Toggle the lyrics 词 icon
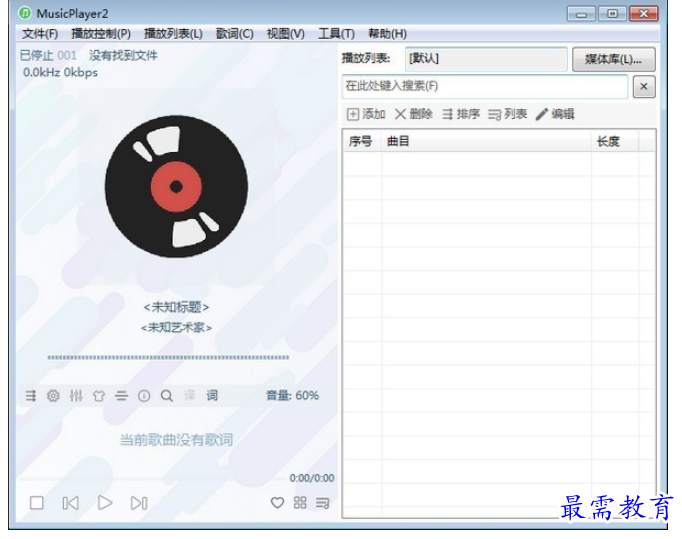This screenshot has height=539, width=682. 212,395
